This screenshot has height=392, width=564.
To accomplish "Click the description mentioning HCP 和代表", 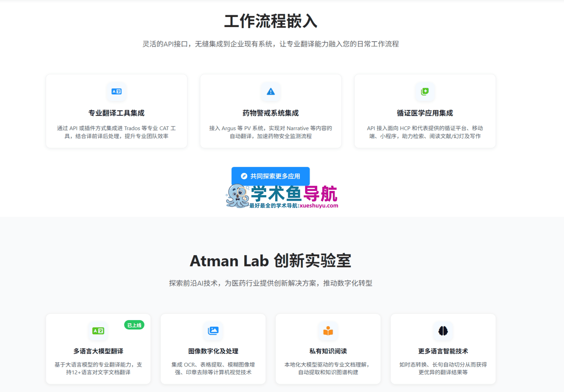I will click(x=425, y=132).
